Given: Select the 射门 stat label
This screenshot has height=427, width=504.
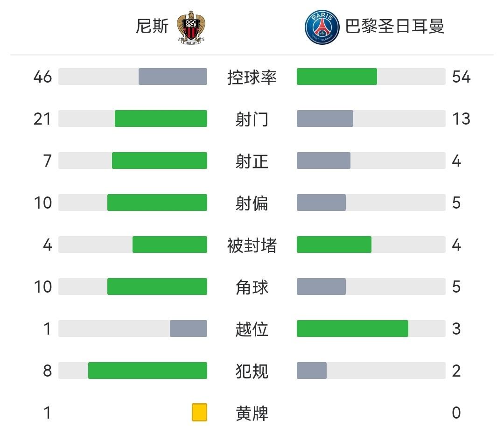Looking at the screenshot, I should (252, 119).
